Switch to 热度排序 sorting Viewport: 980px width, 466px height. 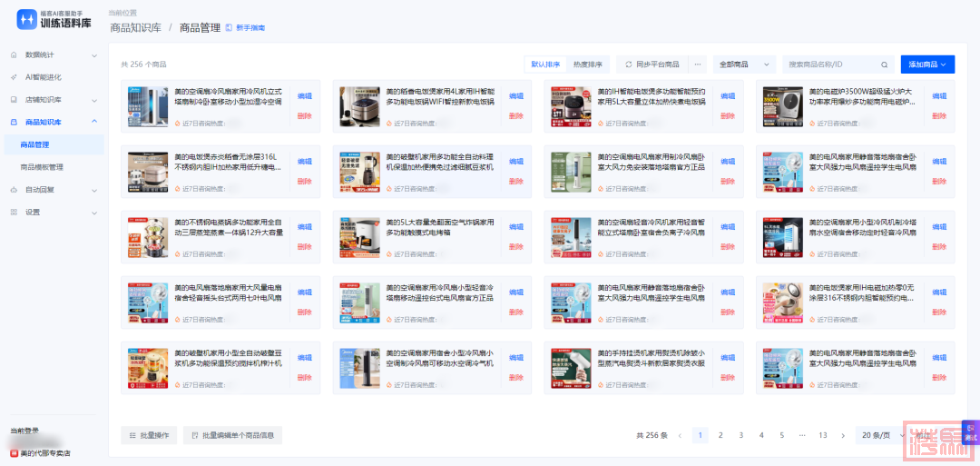[588, 64]
